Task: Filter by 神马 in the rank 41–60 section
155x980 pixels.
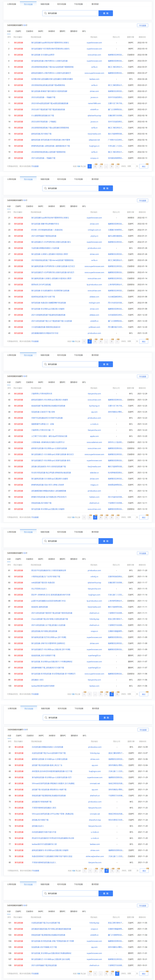Action: coord(84,382)
